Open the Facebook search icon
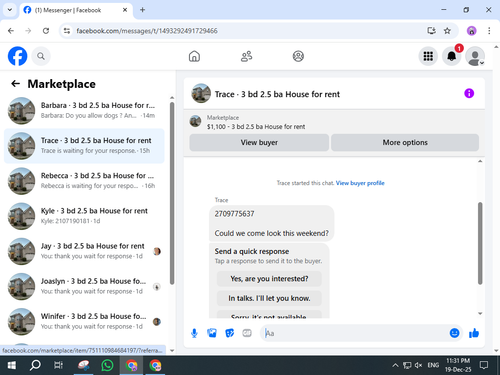500x375 pixels. click(41, 56)
